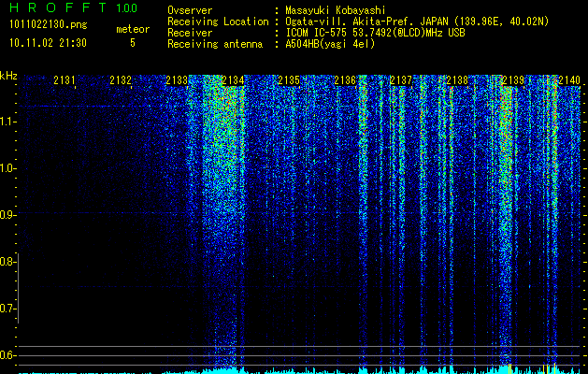Click the 2139 time marker
Screen dimensions: 588x374
[513, 80]
